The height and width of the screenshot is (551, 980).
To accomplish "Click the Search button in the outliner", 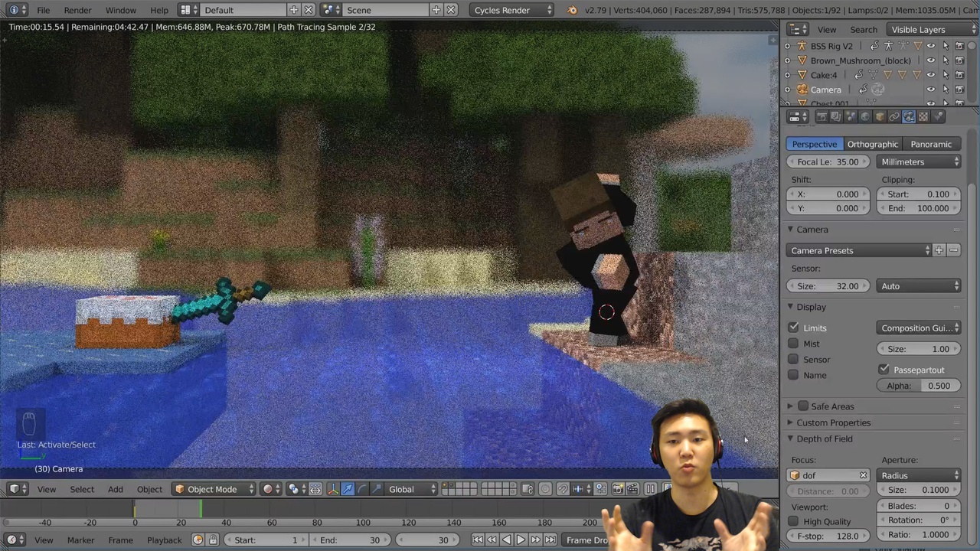I will click(x=863, y=29).
